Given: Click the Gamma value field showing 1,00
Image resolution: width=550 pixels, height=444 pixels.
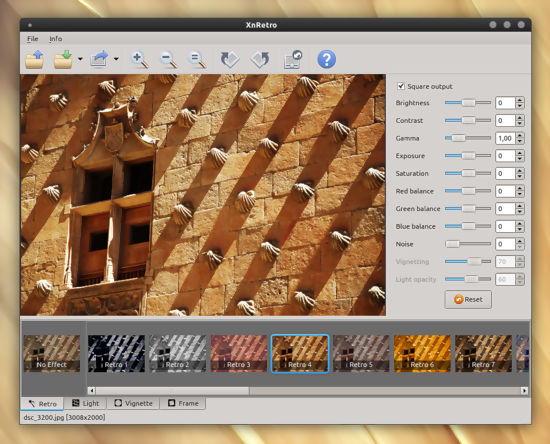Looking at the screenshot, I should [505, 138].
